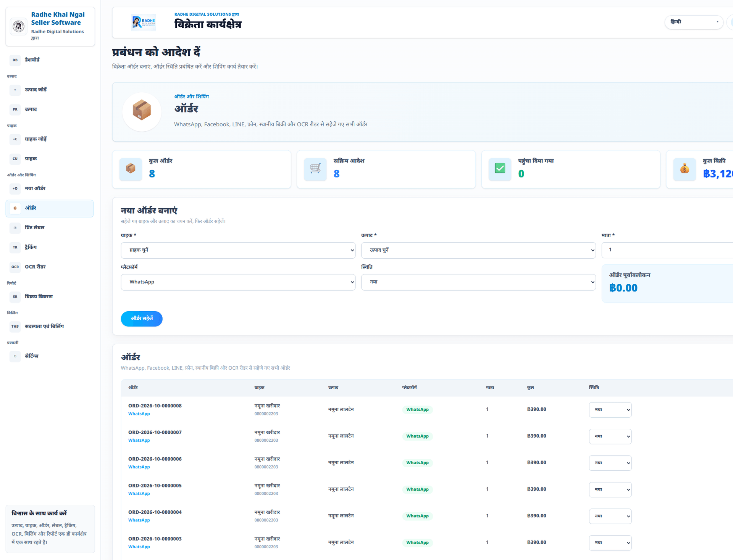Change status for order ORD-2026-10-0000005
Image resolution: width=733 pixels, height=560 pixels.
[x=610, y=489]
